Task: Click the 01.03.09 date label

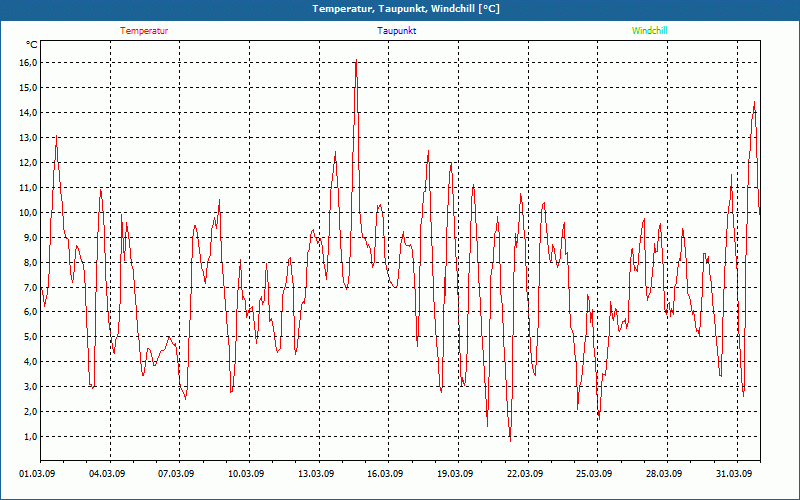Action: (x=37, y=473)
